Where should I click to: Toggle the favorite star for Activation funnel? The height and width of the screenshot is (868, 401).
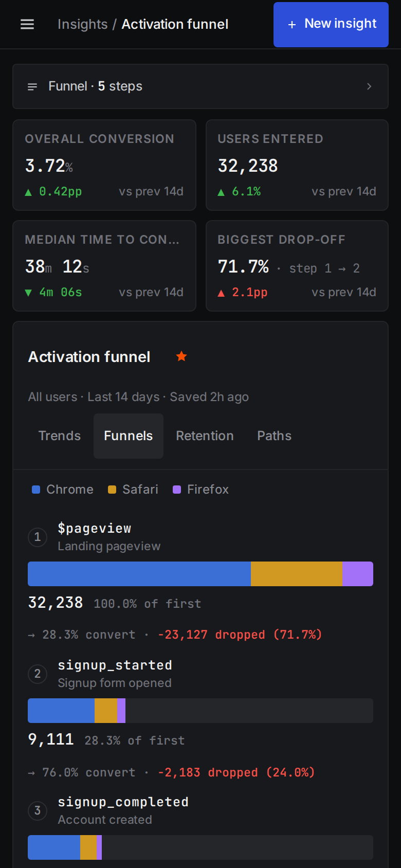(x=181, y=356)
